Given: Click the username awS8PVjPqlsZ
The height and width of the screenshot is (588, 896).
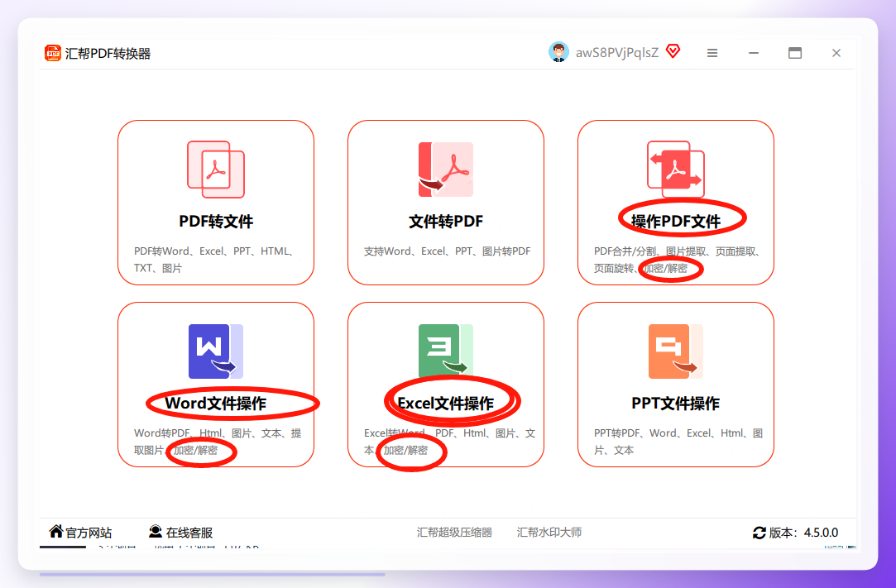Looking at the screenshot, I should (x=617, y=53).
